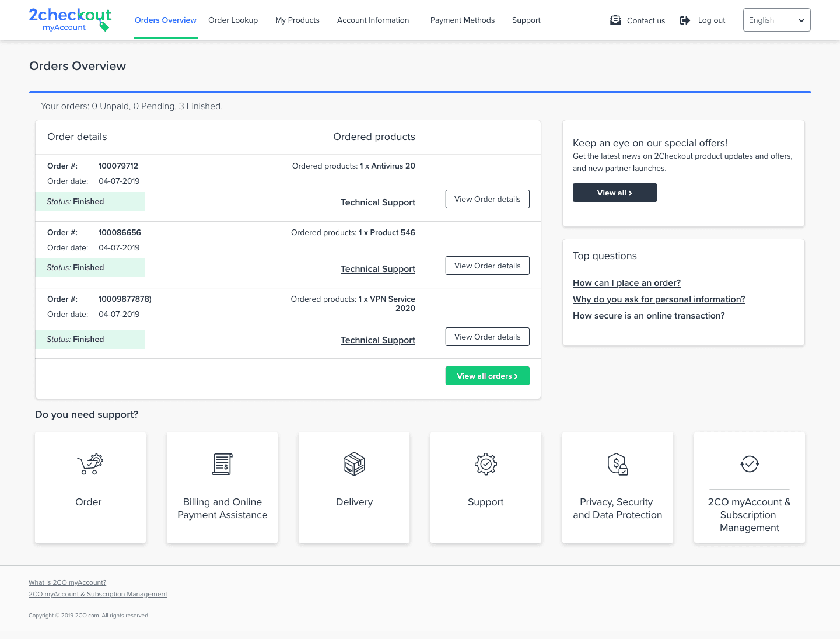
Task: Click product text 1 x Product 546
Action: pos(387,232)
